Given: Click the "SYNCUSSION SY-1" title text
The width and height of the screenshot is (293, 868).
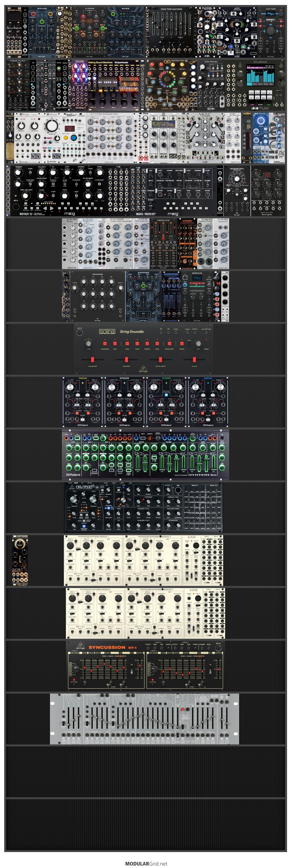Looking at the screenshot, I should 112,647.
